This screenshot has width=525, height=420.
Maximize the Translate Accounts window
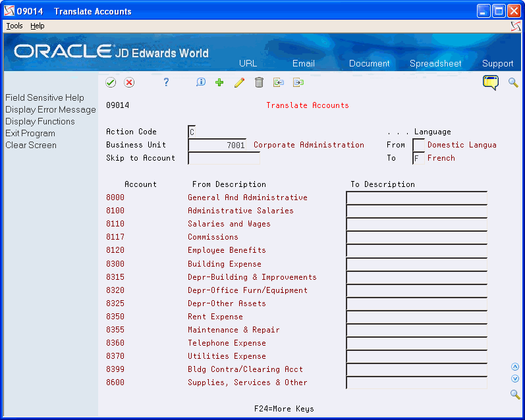499,11
